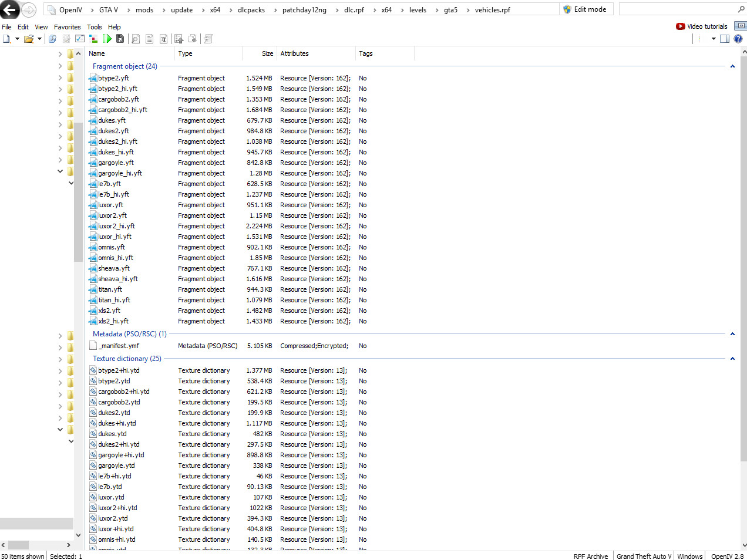The height and width of the screenshot is (560, 747).
Task: Click the New file toolbar icon
Action: click(6, 39)
